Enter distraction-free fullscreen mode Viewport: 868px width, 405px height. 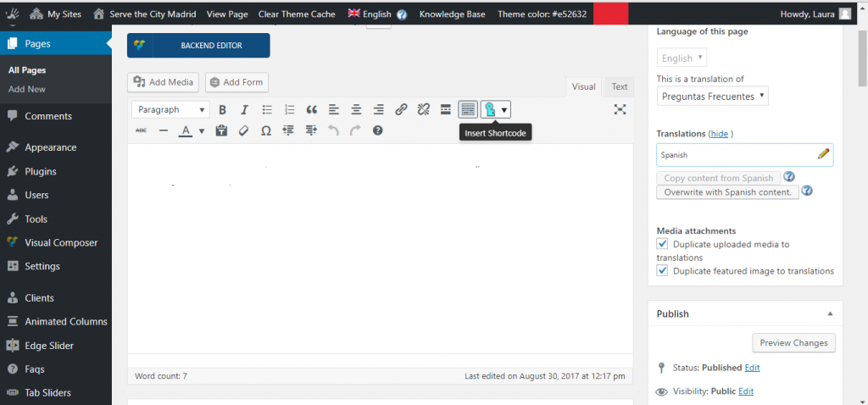click(x=620, y=109)
